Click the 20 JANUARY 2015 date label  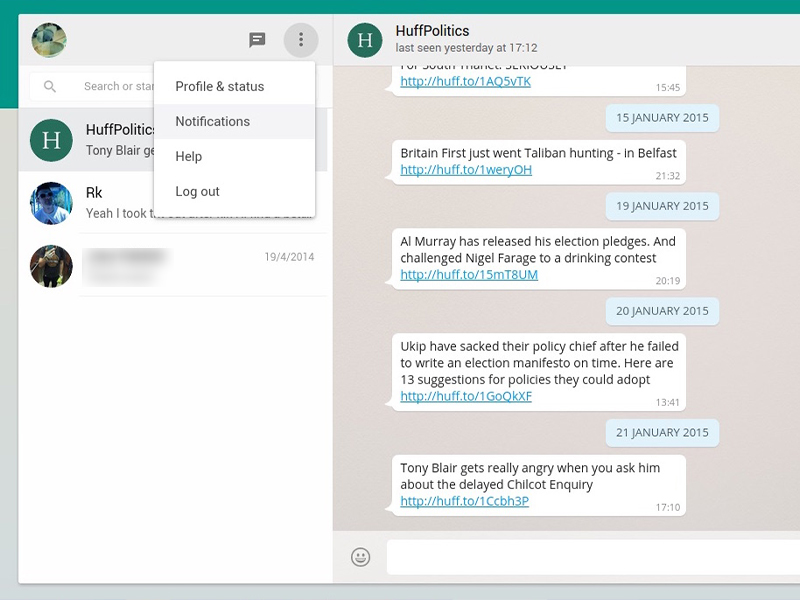pos(662,311)
